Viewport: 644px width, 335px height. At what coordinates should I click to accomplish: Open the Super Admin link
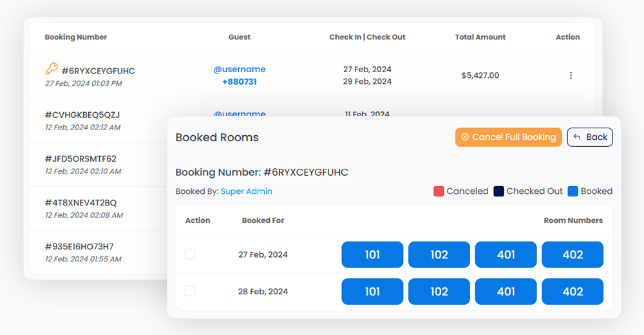246,191
